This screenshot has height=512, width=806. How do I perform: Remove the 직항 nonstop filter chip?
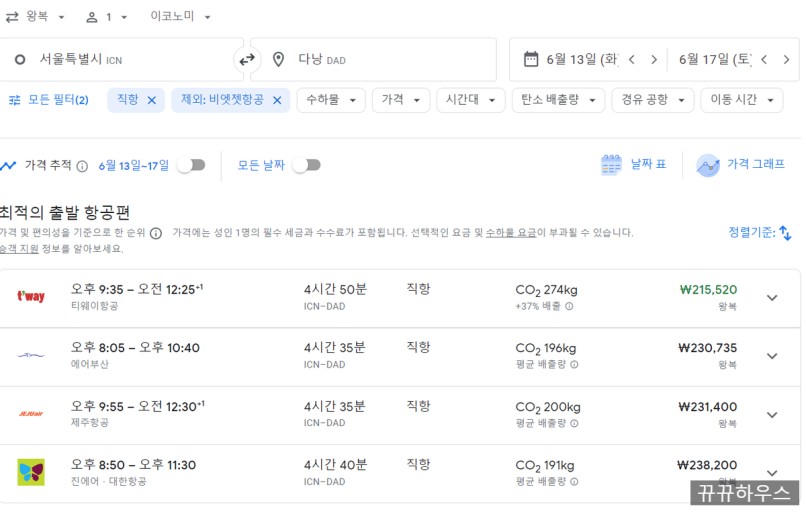point(152,100)
